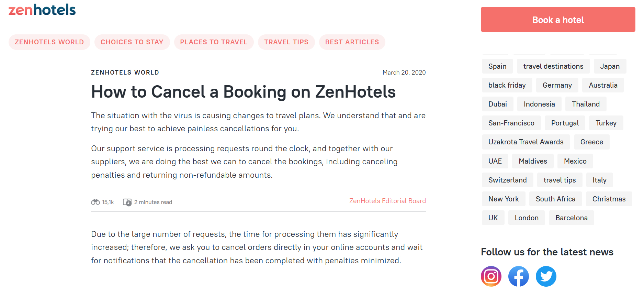
Task: Open the Instagram social icon
Action: pyautogui.click(x=491, y=276)
